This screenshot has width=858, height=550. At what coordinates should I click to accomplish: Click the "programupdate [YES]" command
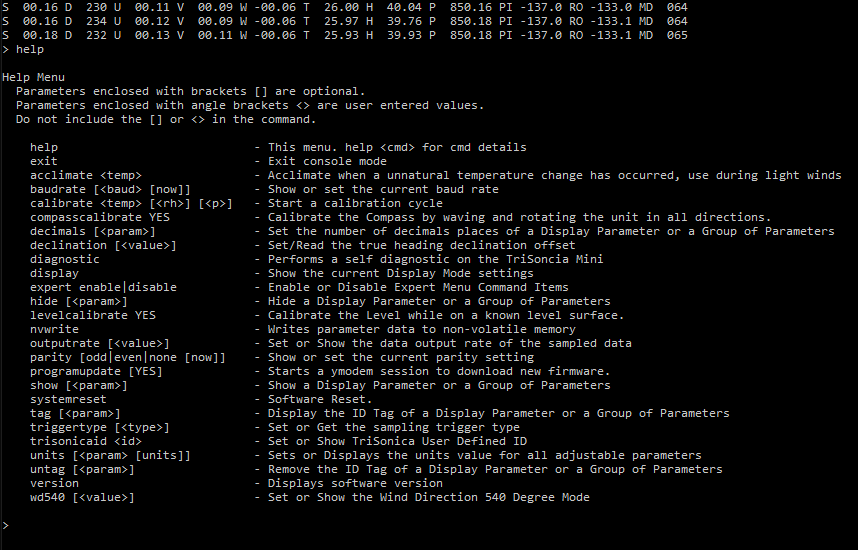click(96, 372)
